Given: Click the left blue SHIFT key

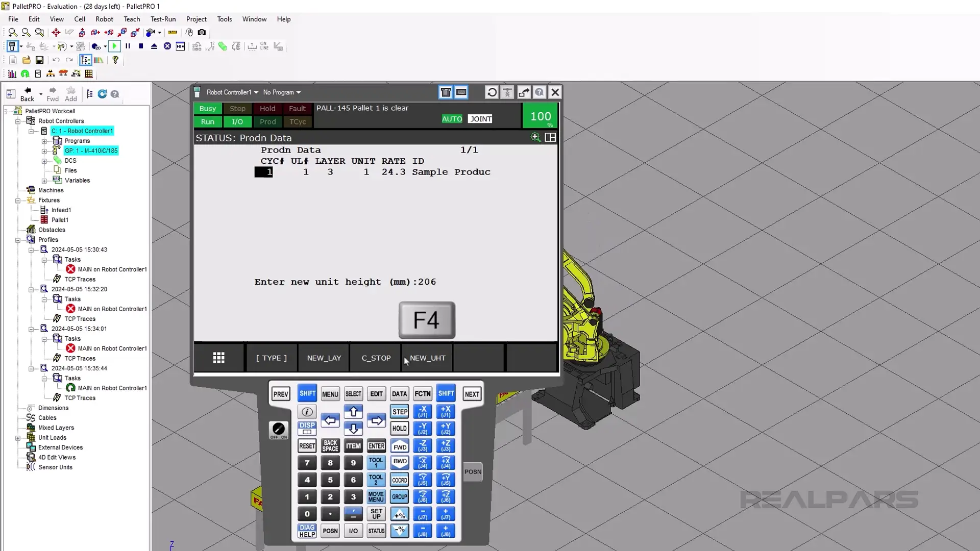Looking at the screenshot, I should tap(307, 393).
